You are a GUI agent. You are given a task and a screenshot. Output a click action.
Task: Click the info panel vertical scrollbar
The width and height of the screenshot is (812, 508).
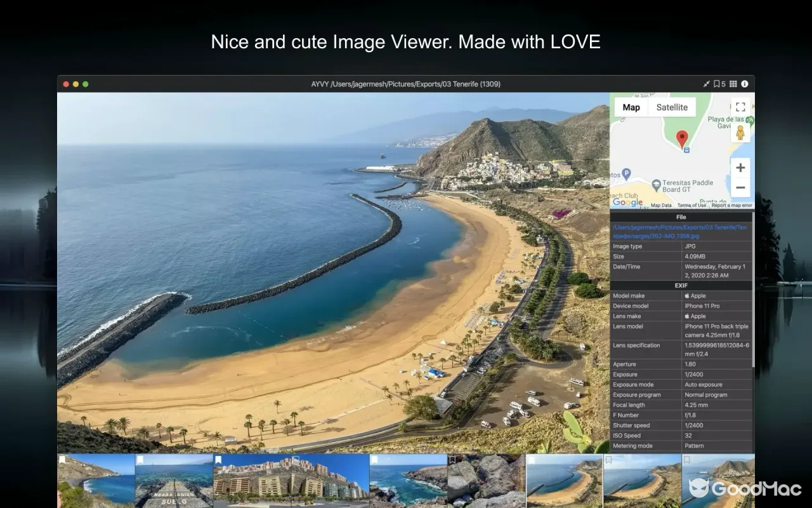coord(753,289)
